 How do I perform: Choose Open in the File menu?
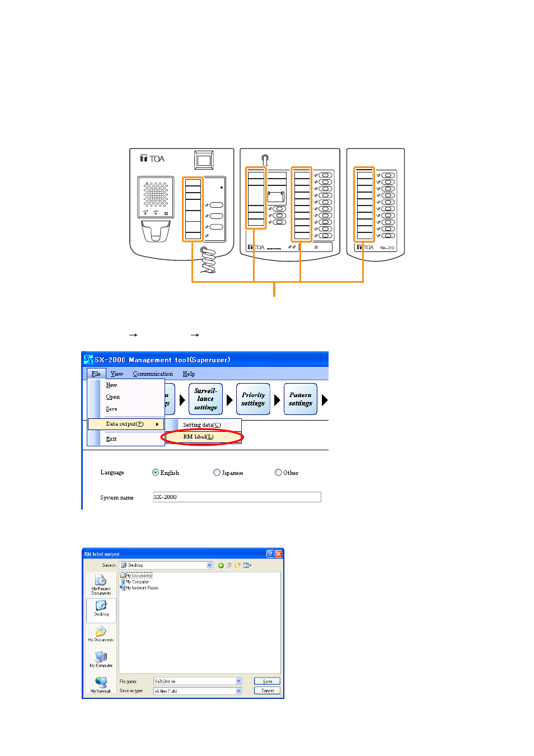click(x=113, y=397)
